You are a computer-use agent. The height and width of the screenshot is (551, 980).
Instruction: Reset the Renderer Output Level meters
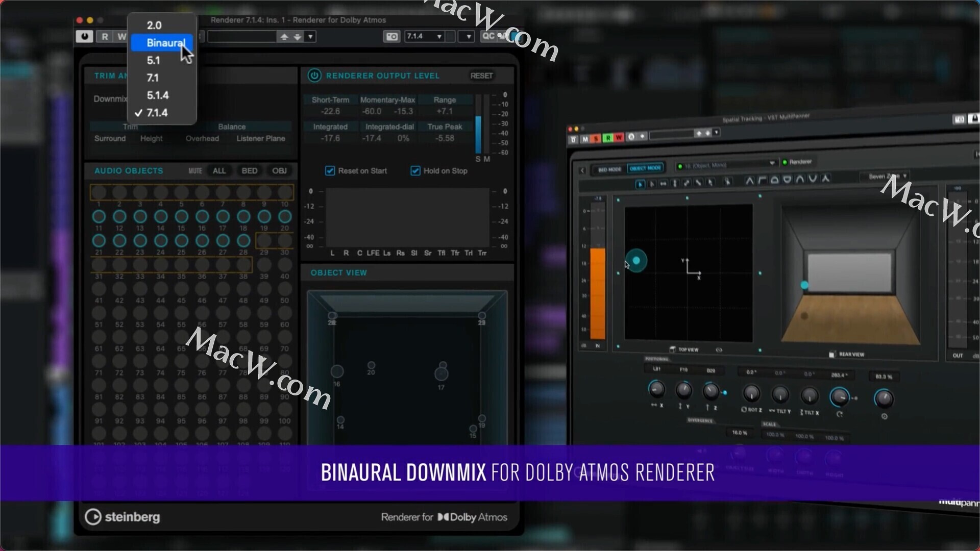481,76
